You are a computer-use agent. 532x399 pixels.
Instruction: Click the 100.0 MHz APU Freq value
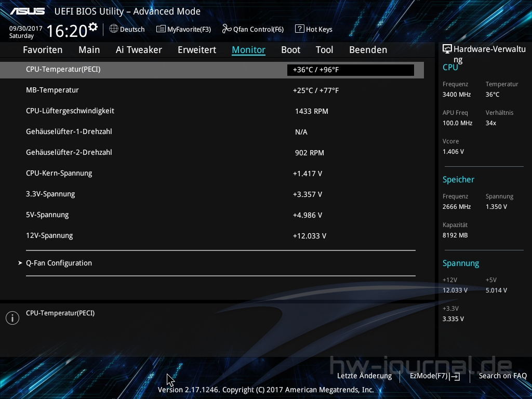click(x=457, y=123)
